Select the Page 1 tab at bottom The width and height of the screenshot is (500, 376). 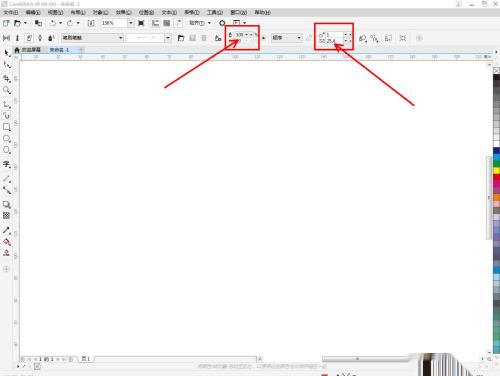(x=86, y=359)
